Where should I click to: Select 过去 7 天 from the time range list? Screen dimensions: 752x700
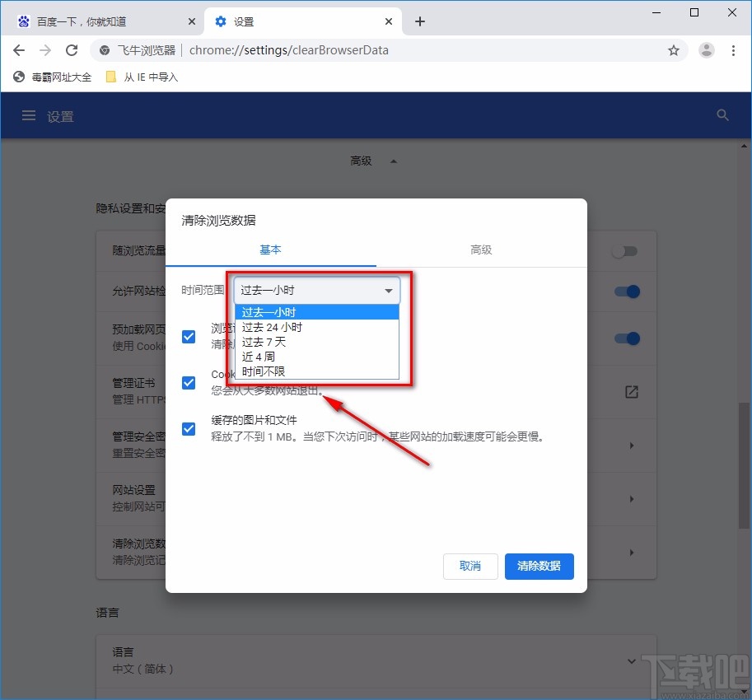tap(264, 342)
